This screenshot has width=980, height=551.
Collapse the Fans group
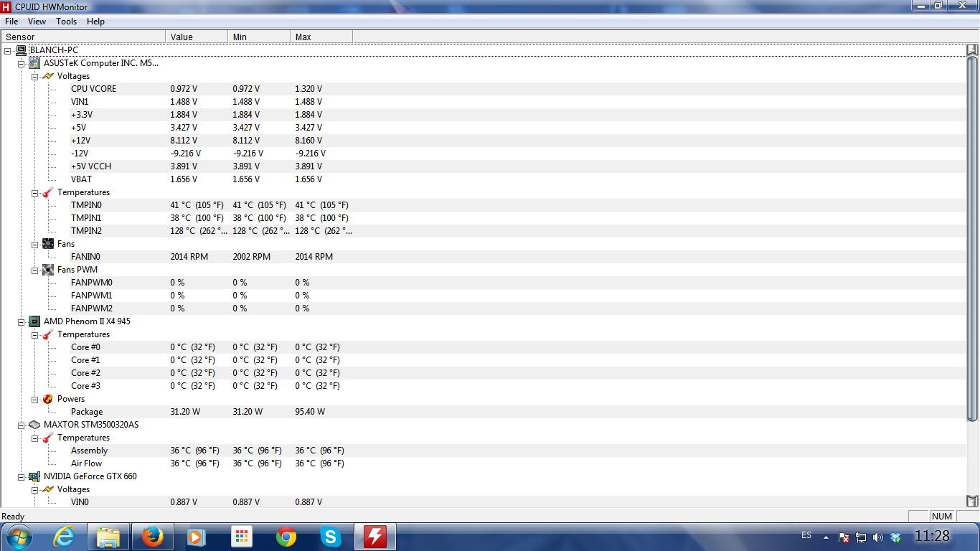[35, 244]
